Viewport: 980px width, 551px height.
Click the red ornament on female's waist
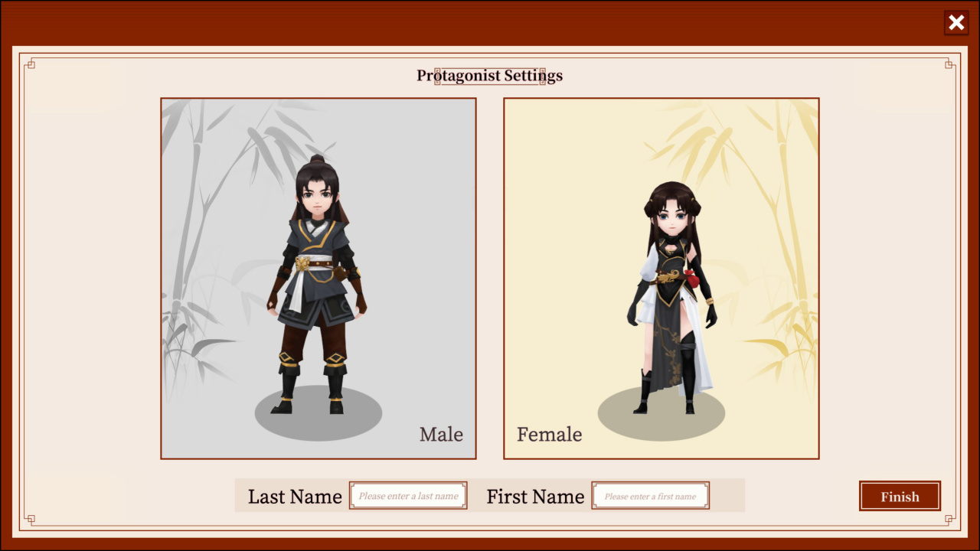[691, 279]
